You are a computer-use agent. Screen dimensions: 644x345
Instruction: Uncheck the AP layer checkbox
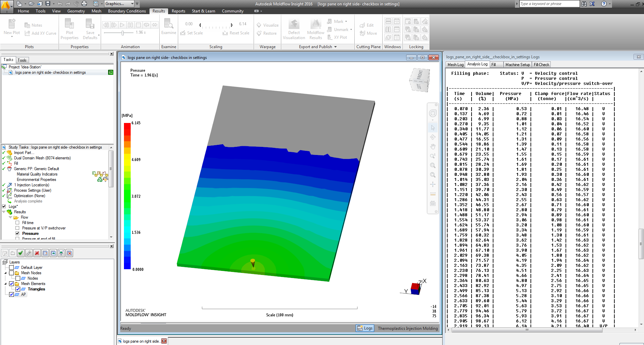pyautogui.click(x=11, y=294)
